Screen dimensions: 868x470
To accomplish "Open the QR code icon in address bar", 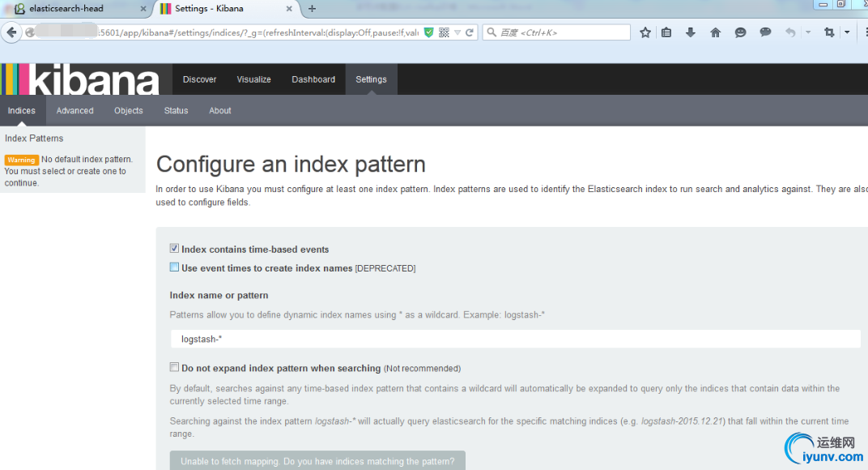I will (x=444, y=32).
